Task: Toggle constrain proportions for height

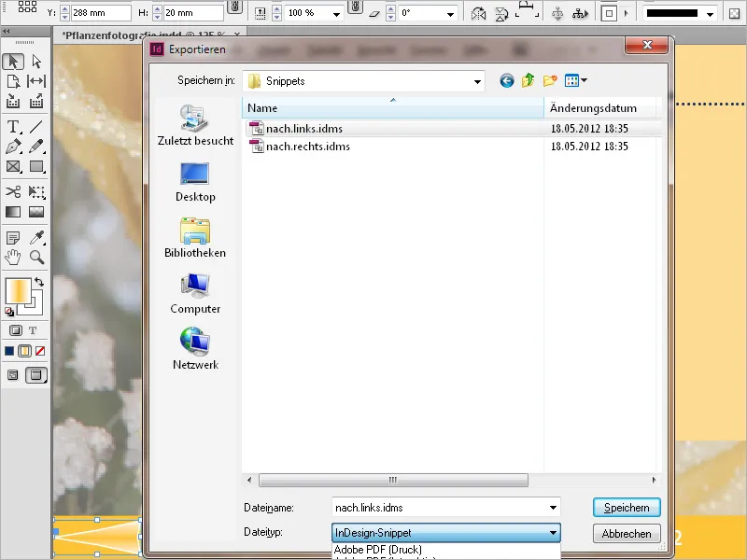Action: (234, 7)
